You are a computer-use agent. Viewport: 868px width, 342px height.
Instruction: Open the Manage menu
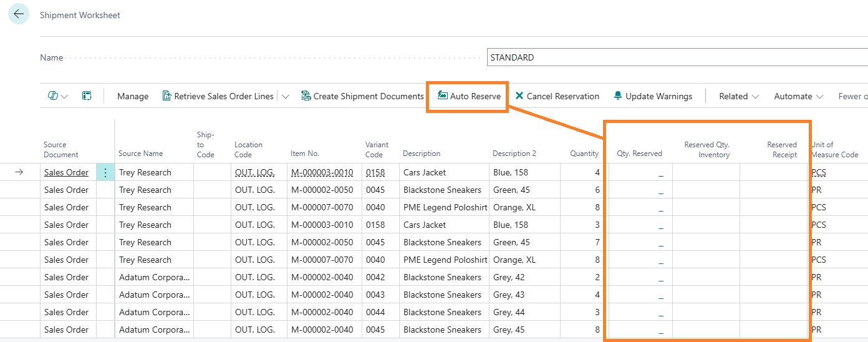[x=133, y=96]
